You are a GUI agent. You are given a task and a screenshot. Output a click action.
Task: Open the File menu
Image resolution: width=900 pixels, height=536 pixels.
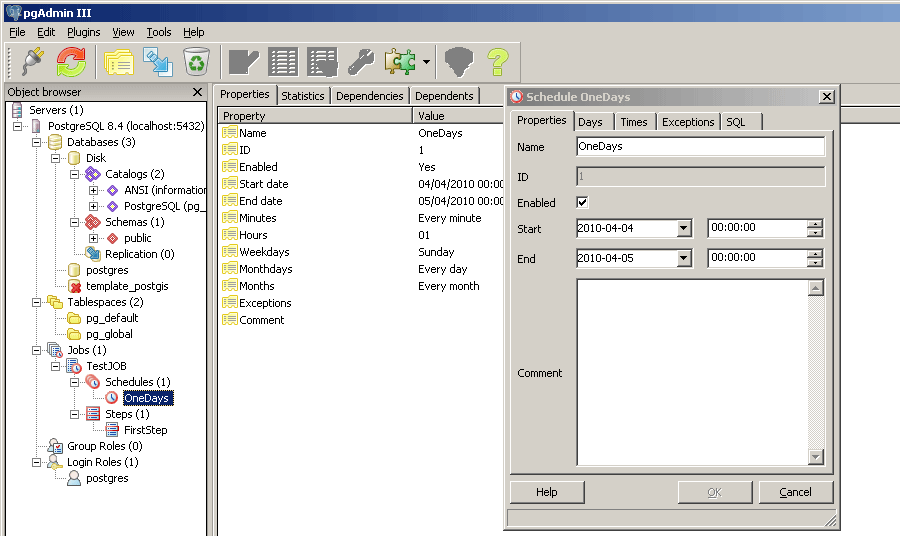17,32
